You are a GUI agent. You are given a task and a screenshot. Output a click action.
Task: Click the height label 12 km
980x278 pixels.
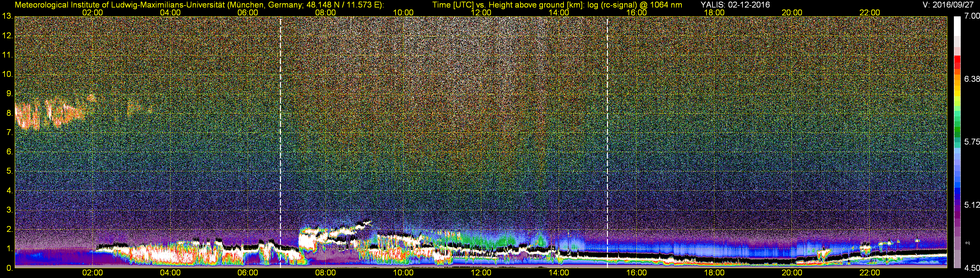[7, 36]
